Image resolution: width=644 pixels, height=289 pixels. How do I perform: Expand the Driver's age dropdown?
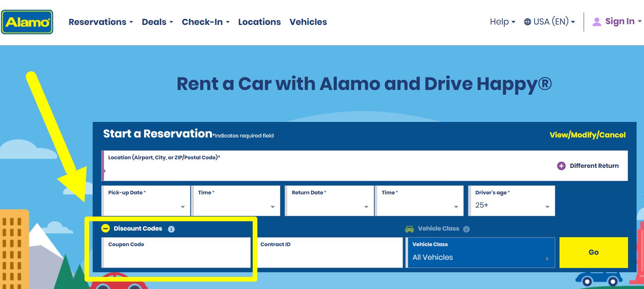click(x=512, y=201)
